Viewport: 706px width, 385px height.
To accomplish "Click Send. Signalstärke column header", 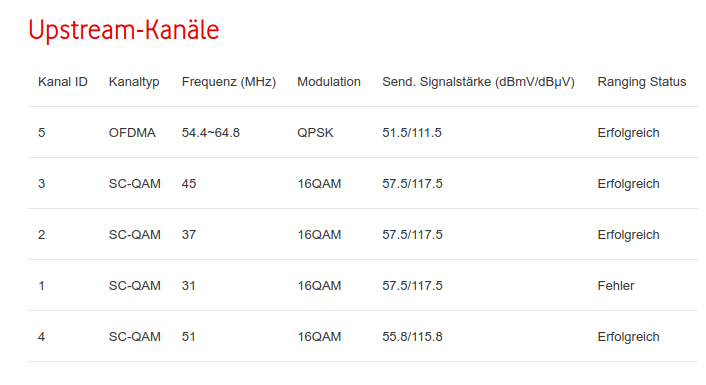I will (478, 82).
